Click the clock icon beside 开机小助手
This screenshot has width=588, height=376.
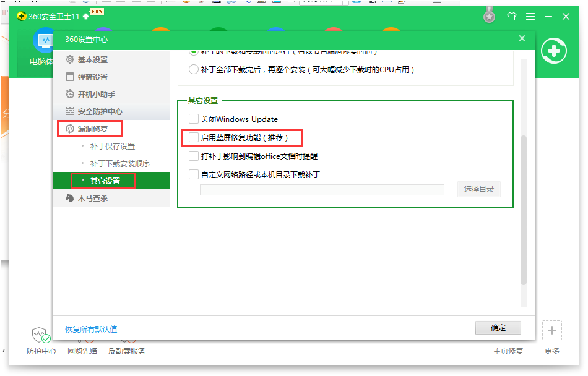coord(70,94)
